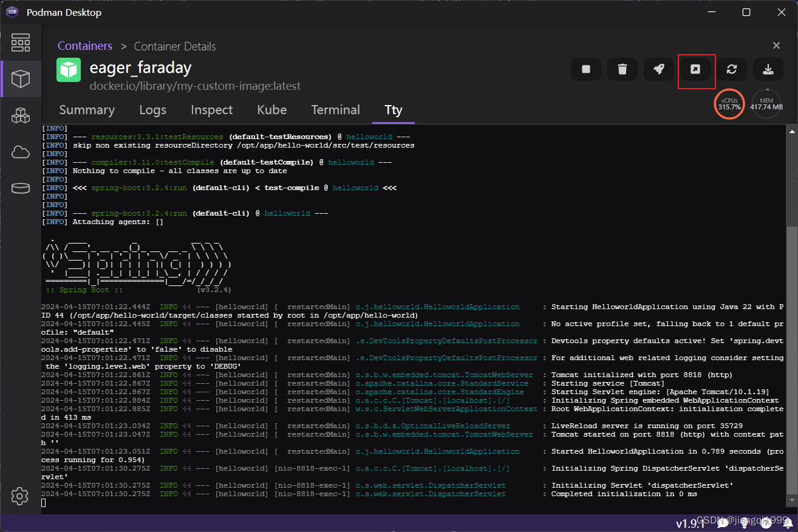Screen dimensions: 798x532
Task: Switch to the Kube tab
Action: coord(272,110)
